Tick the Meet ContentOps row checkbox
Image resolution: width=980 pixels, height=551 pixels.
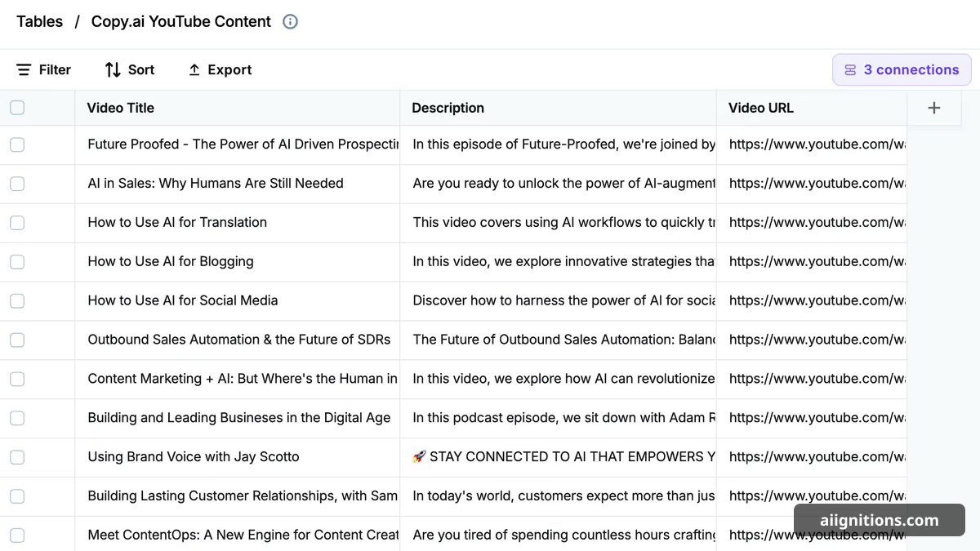17,535
